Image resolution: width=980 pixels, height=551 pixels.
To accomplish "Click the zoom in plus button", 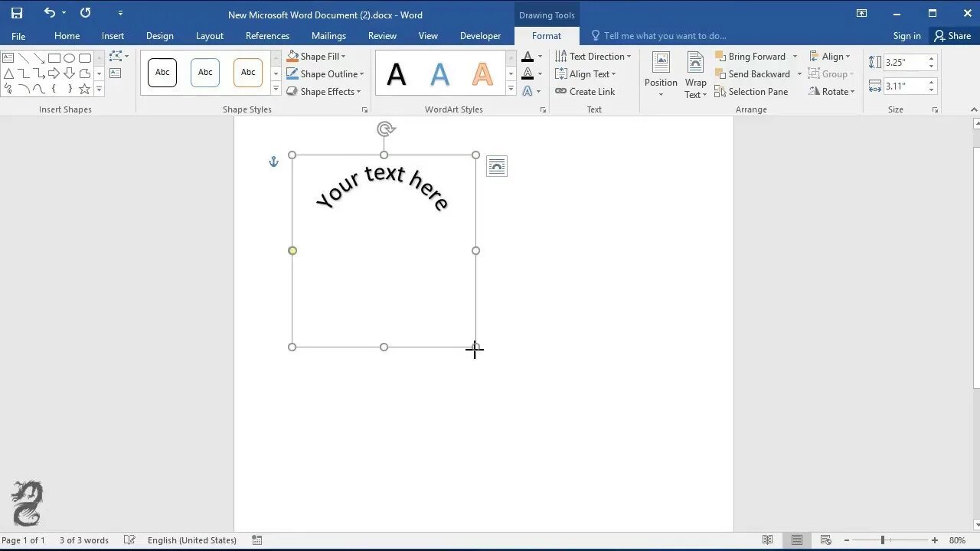I will point(935,540).
